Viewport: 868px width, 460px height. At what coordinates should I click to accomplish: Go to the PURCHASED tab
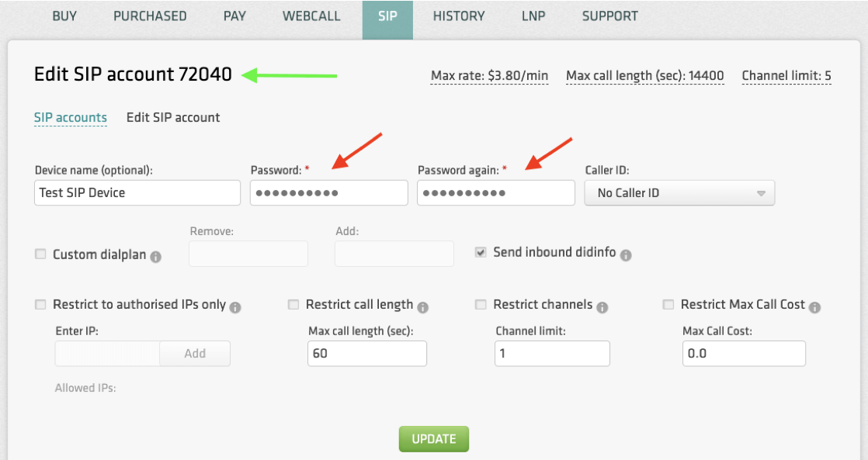150,16
